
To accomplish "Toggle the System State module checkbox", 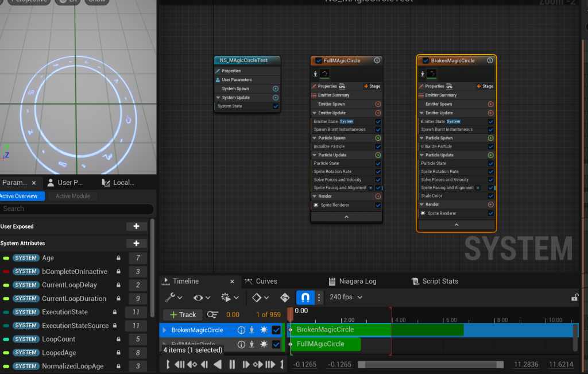I will (x=276, y=106).
